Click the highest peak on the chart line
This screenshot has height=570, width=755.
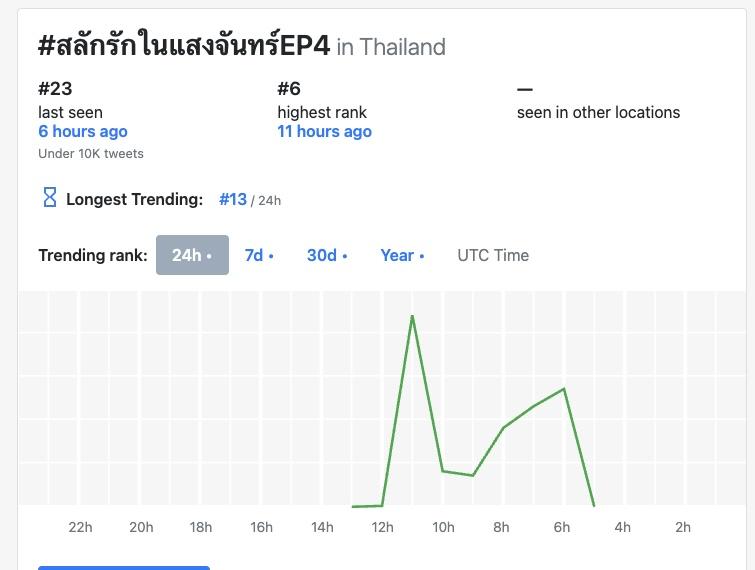pos(412,316)
